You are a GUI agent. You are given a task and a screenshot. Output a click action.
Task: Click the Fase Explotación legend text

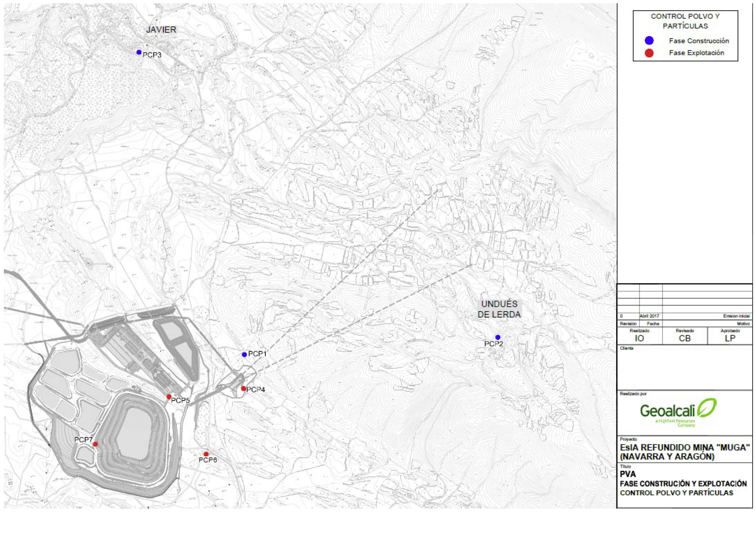pos(696,53)
